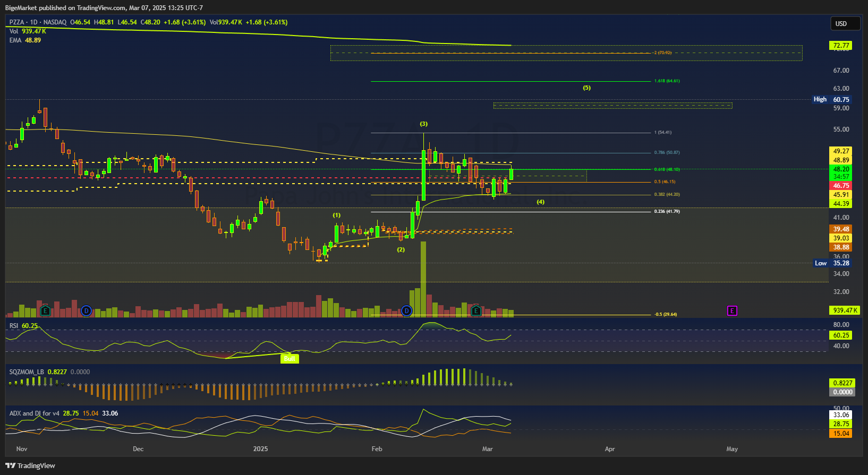Click the -0.5 (29.64) Fibonacci level label
This screenshot has height=475, width=868.
(x=666, y=314)
